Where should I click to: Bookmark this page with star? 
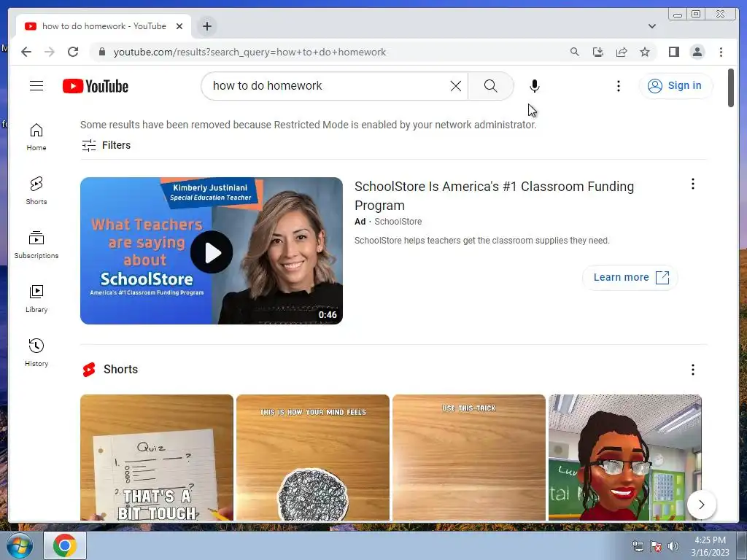(645, 52)
